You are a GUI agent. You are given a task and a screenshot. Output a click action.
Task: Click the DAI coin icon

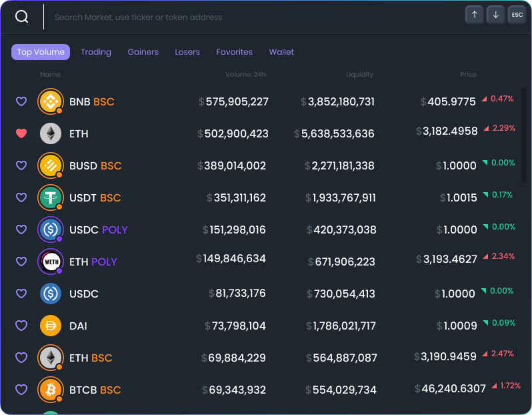pyautogui.click(x=50, y=326)
